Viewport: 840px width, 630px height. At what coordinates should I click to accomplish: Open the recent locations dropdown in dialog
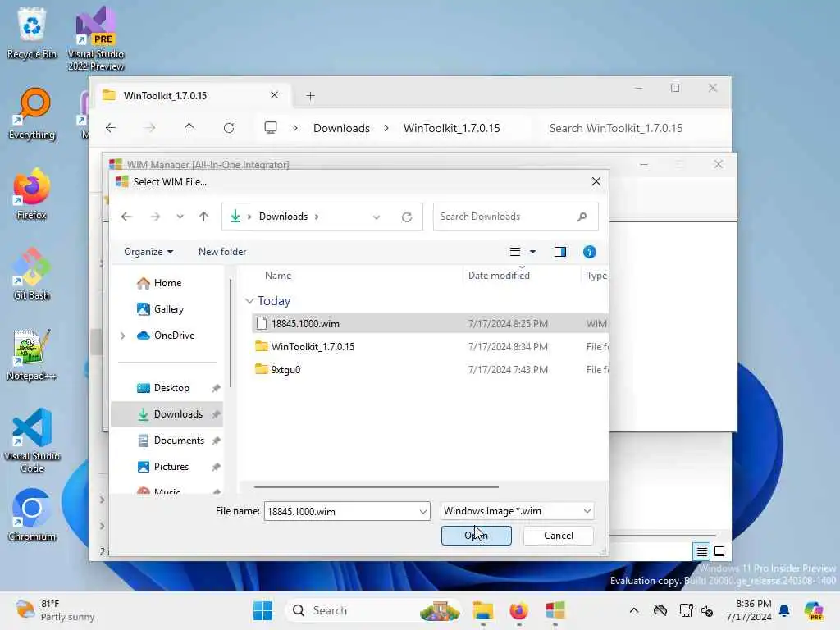point(180,217)
